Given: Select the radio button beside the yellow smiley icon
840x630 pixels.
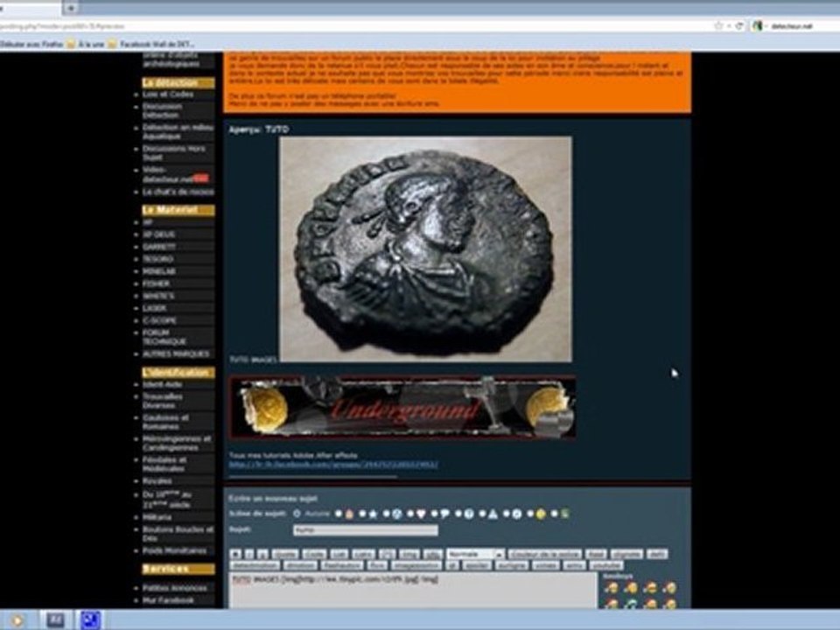Looking at the screenshot, I should pos(530,514).
